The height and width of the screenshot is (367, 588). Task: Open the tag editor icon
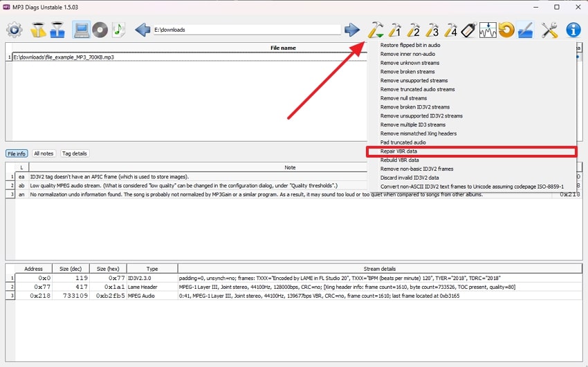click(x=468, y=30)
